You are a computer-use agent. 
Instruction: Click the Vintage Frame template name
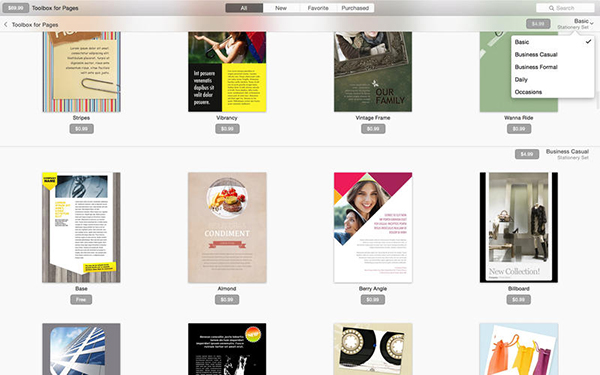[373, 118]
